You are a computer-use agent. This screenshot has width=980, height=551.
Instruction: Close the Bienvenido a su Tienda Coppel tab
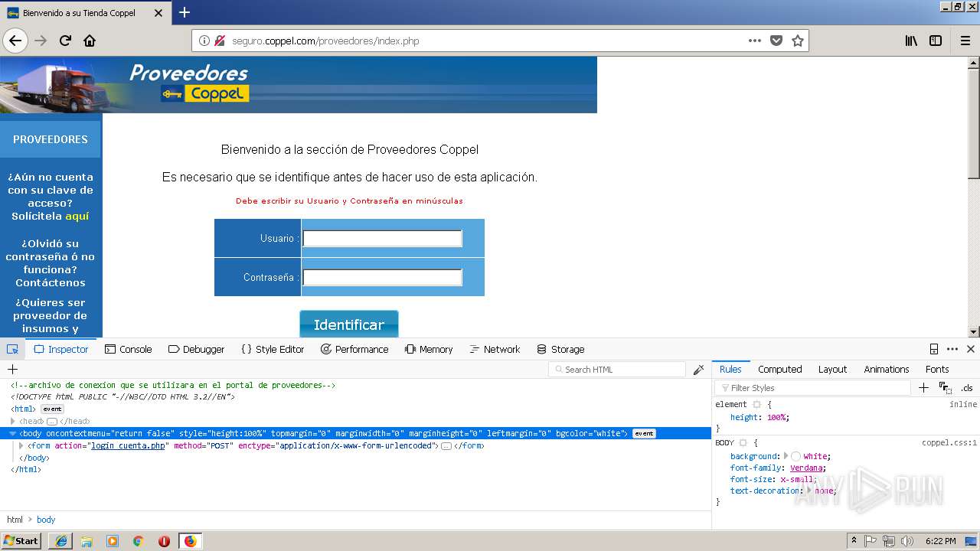tap(158, 13)
